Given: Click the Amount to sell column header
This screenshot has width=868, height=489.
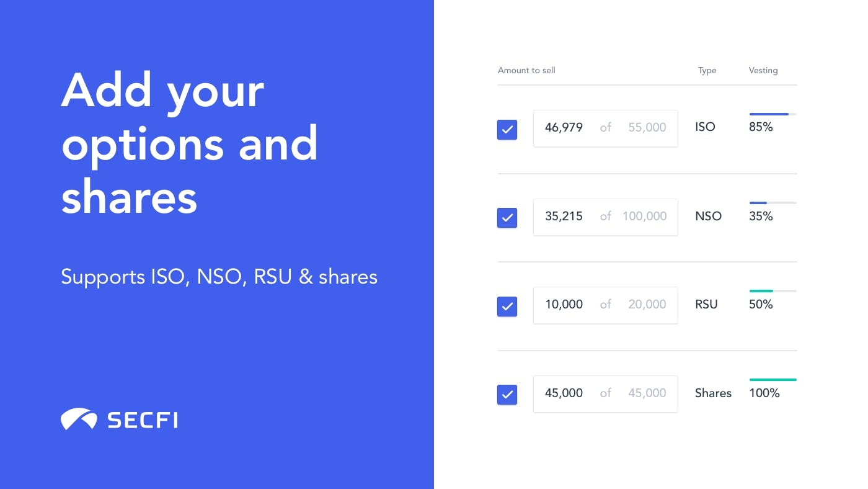Looking at the screenshot, I should click(526, 70).
